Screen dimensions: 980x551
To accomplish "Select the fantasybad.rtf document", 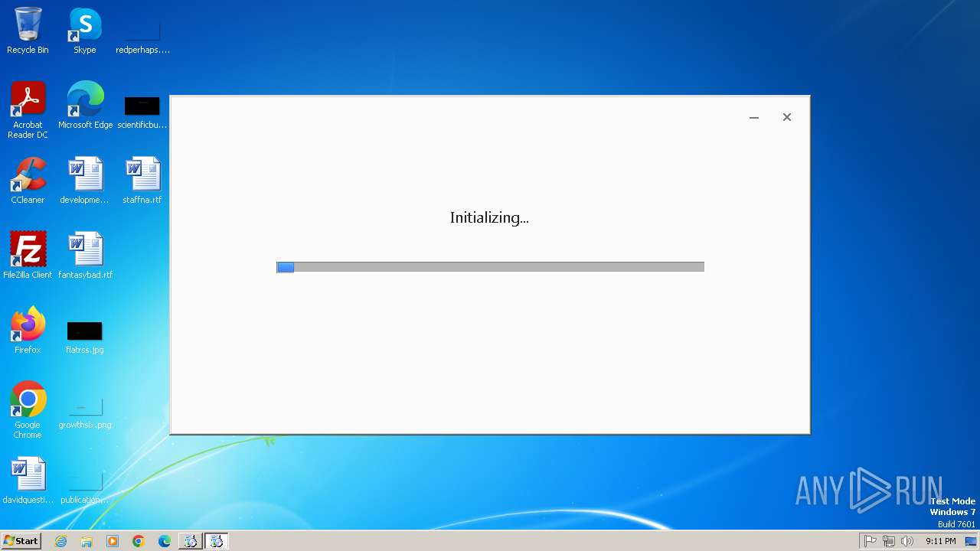I will pyautogui.click(x=85, y=256).
